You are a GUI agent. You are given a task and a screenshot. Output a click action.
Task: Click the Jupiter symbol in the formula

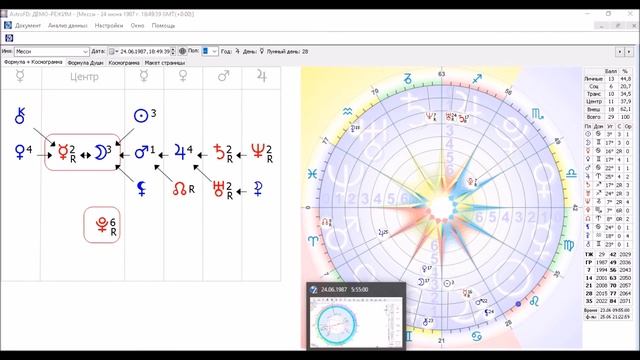(x=180, y=152)
